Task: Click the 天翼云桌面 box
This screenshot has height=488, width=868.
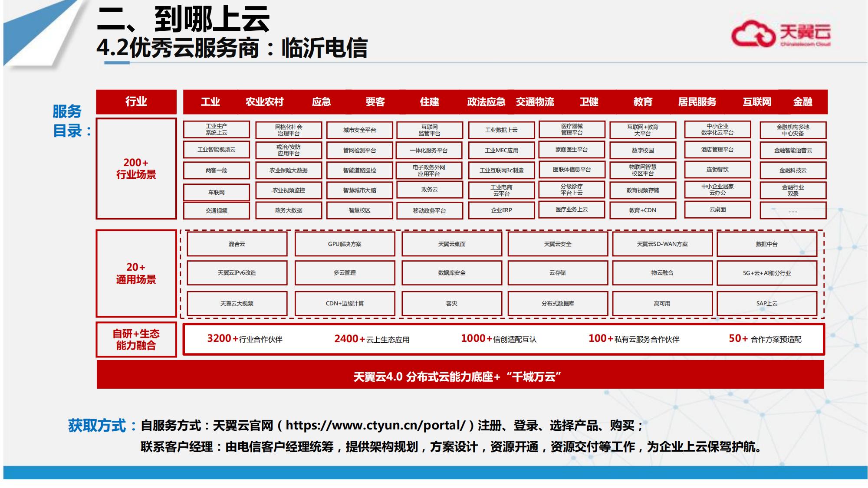Action: coord(452,244)
